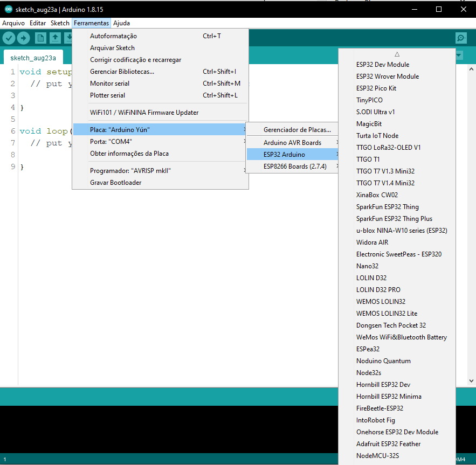
Task: Select MagicBit board
Action: click(397, 124)
